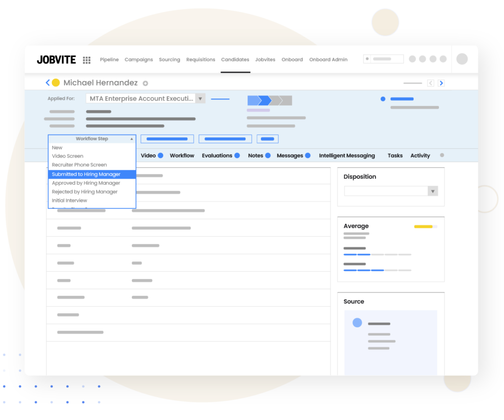Open the Disposition dropdown

[x=432, y=191]
